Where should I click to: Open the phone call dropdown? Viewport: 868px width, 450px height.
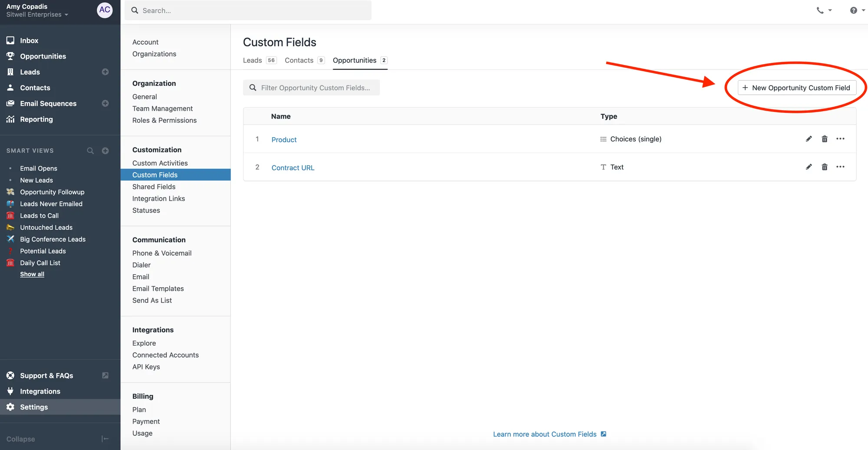[x=824, y=10]
